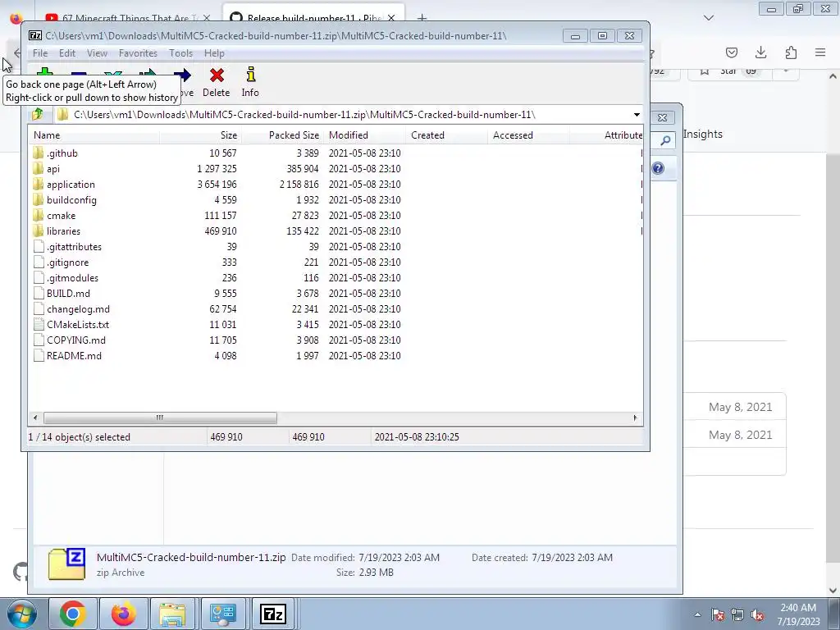Select the cmake folder icon
Viewport: 840px width, 630px height.
click(x=38, y=216)
